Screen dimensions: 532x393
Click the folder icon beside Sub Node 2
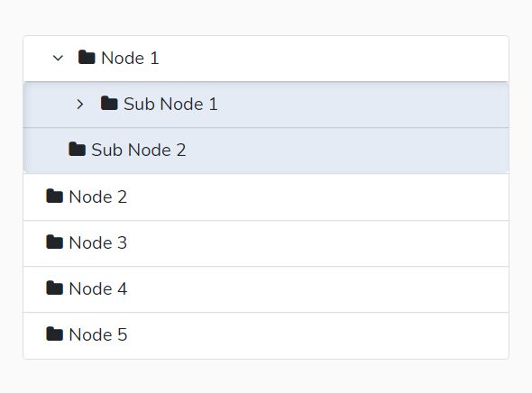(x=77, y=150)
